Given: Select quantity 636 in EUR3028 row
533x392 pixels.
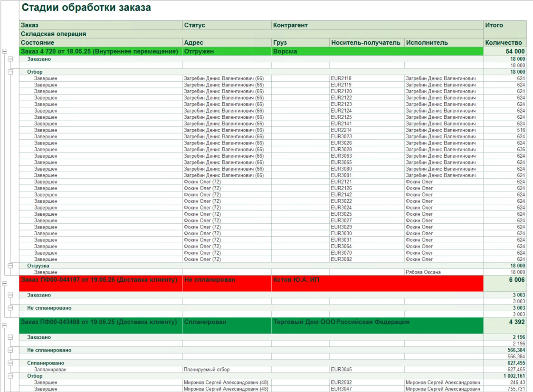Looking at the screenshot, I should point(505,149).
